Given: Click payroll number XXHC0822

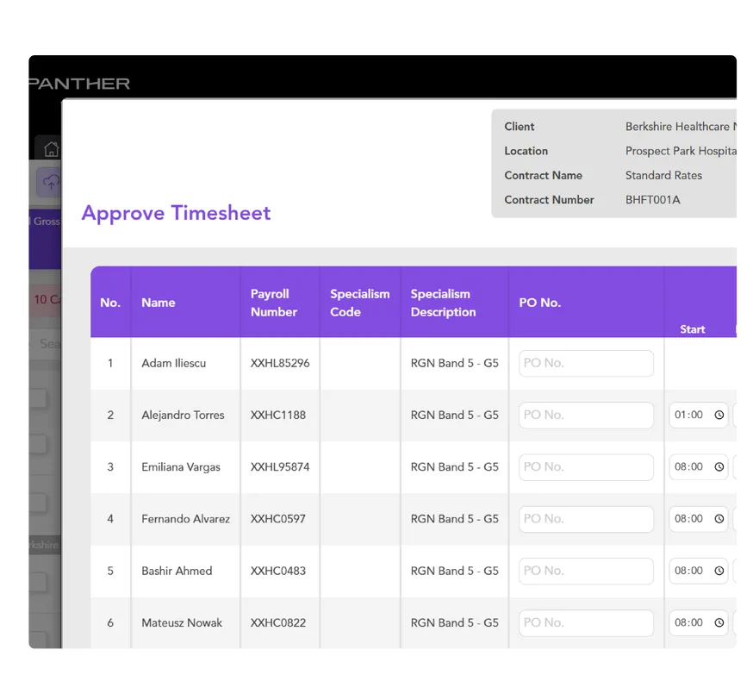Looking at the screenshot, I should click(x=277, y=622).
